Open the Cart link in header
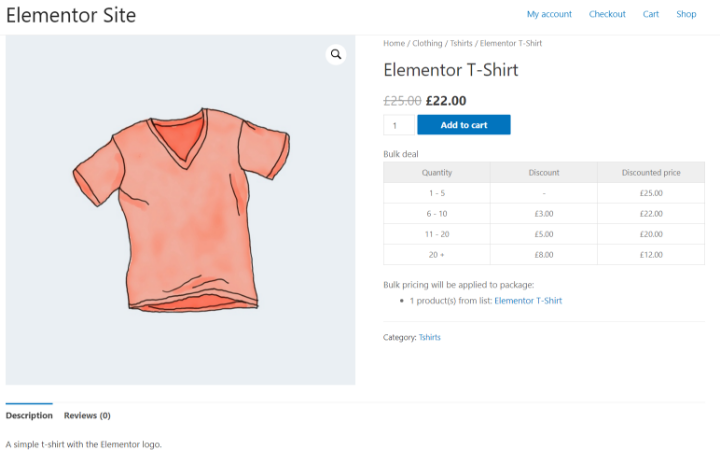The width and height of the screenshot is (720, 462). tap(651, 14)
